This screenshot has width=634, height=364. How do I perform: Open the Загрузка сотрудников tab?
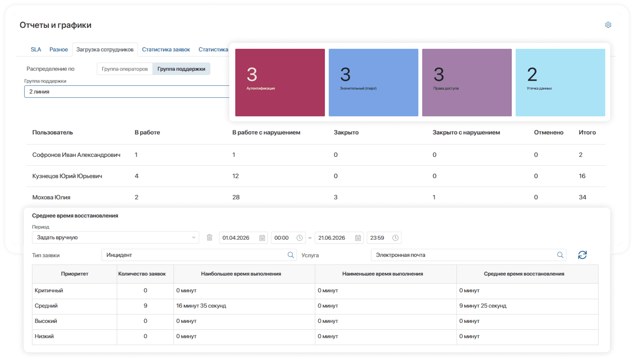click(105, 49)
